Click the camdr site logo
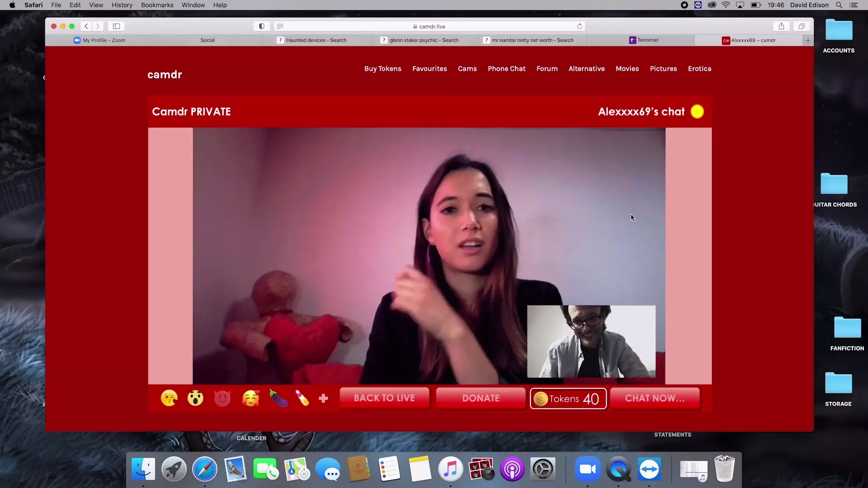 (165, 75)
